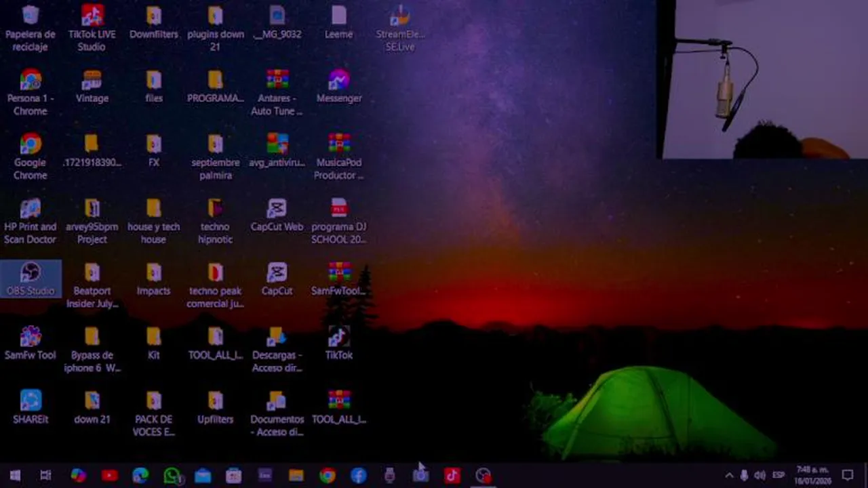Show hidden system tray icons
The height and width of the screenshot is (488, 868).
(x=729, y=475)
